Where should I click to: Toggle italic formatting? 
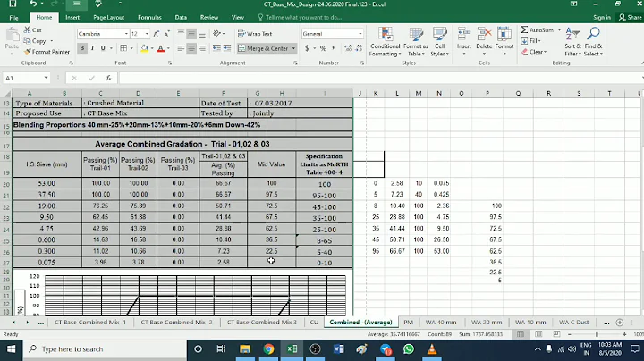tap(92, 48)
